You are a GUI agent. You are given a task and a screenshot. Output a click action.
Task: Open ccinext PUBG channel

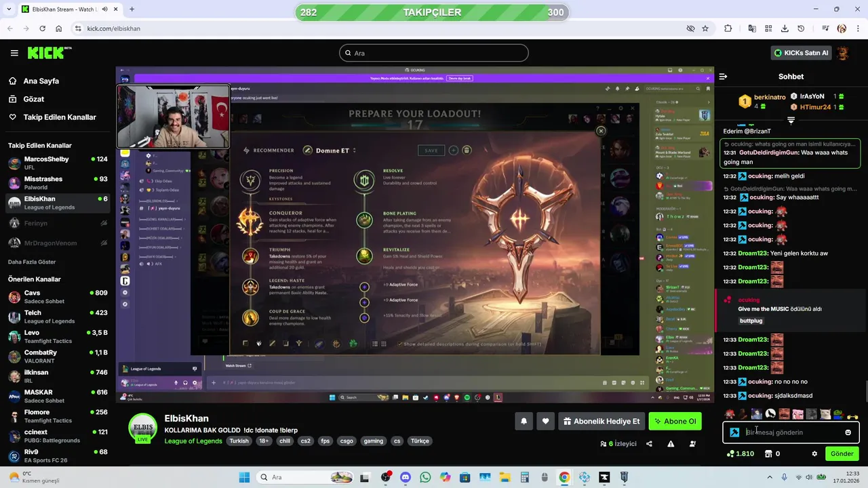(x=57, y=436)
